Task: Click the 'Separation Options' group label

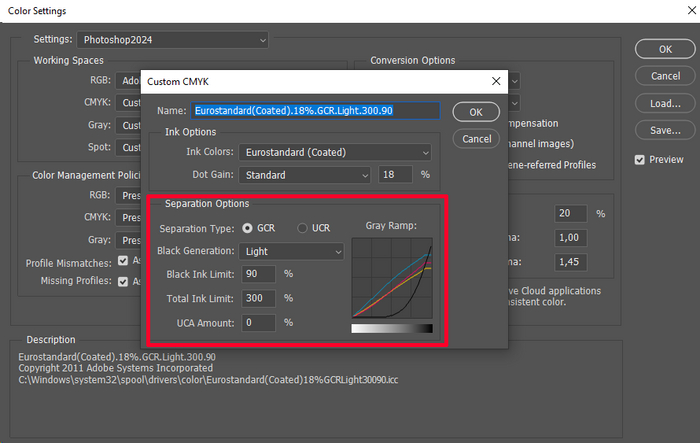Action: click(207, 204)
